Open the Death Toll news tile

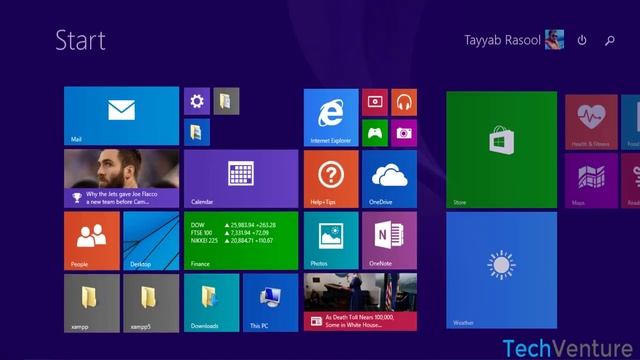click(360, 302)
